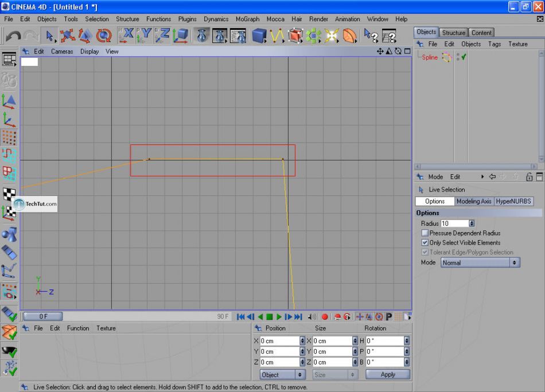
Task: Adjust the Radius value stepper
Action: 472,224
